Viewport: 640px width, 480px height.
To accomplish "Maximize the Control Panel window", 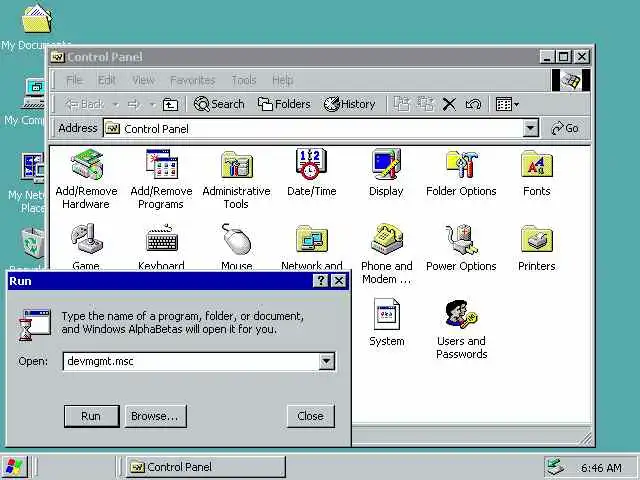I will [x=564, y=56].
